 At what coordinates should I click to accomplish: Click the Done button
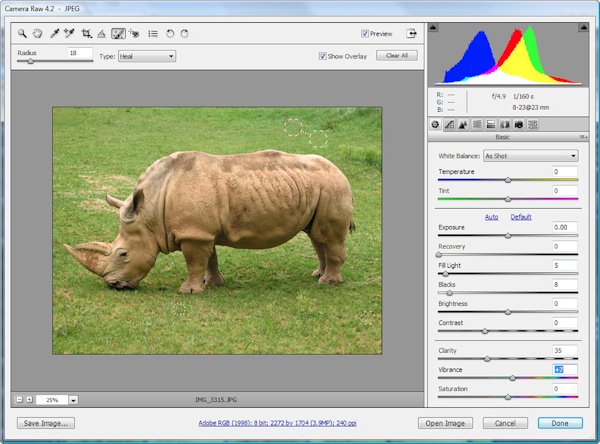pyautogui.click(x=560, y=423)
